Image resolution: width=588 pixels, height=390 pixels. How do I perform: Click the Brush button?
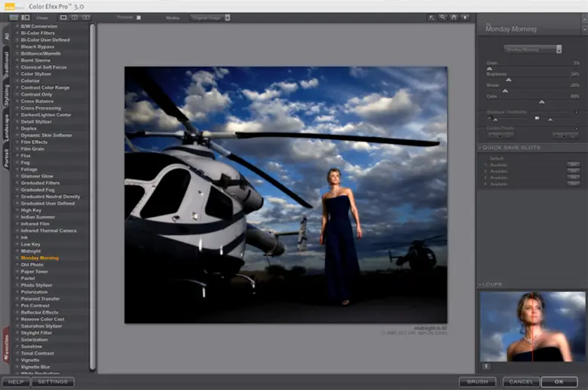click(x=477, y=382)
